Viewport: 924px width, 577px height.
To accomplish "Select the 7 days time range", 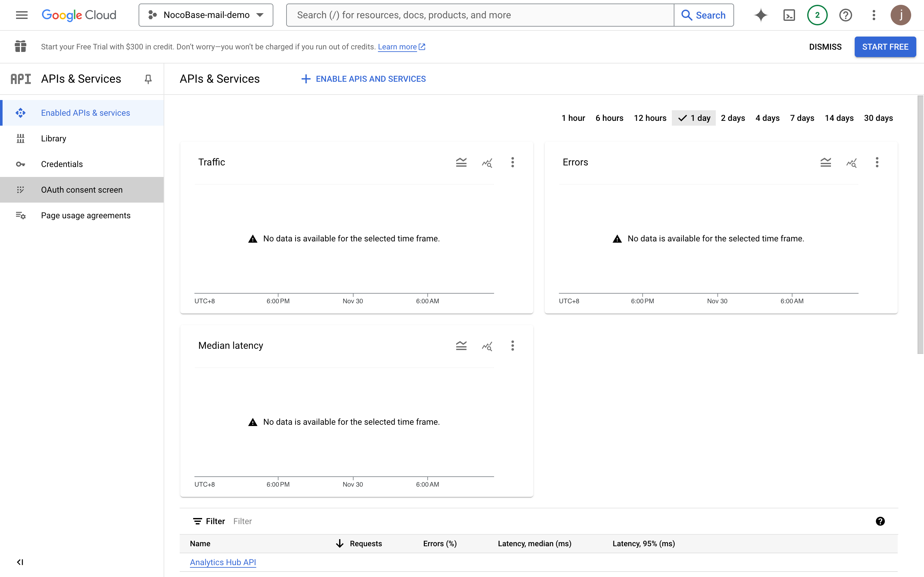I will tap(802, 118).
